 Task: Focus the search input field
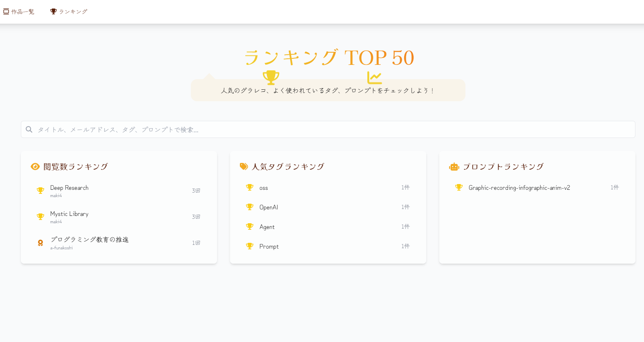328,129
